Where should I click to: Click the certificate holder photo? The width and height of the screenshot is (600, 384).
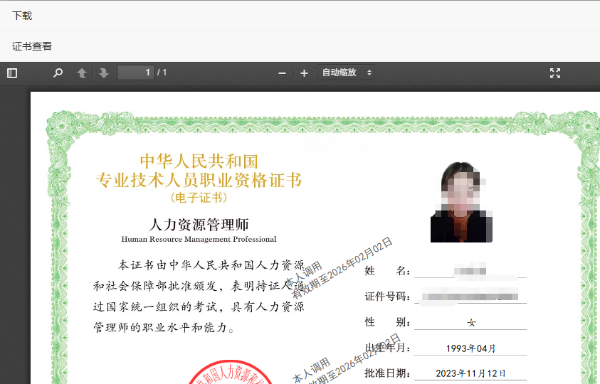pos(461,202)
